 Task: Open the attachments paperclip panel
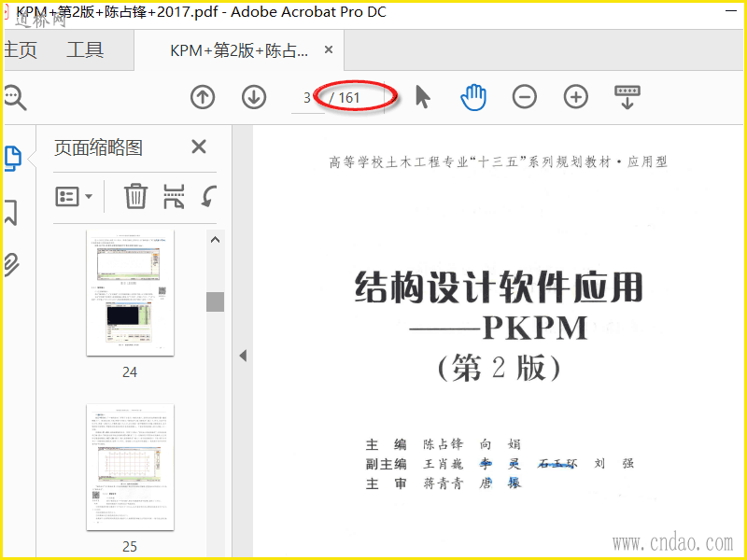click(x=11, y=265)
